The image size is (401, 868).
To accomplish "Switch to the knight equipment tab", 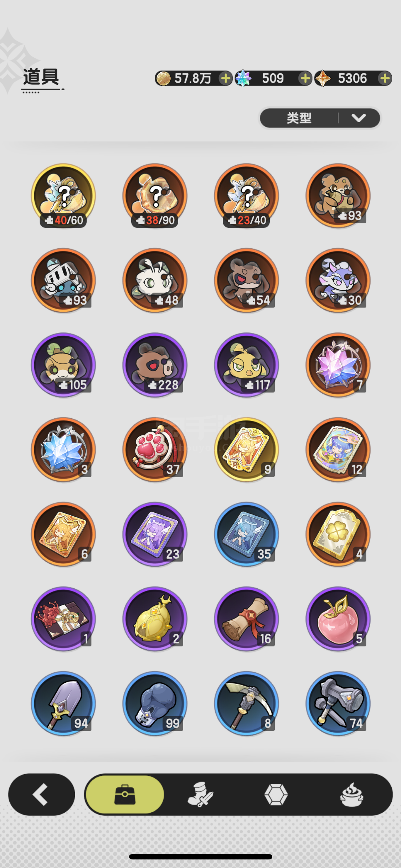I will 200,794.
